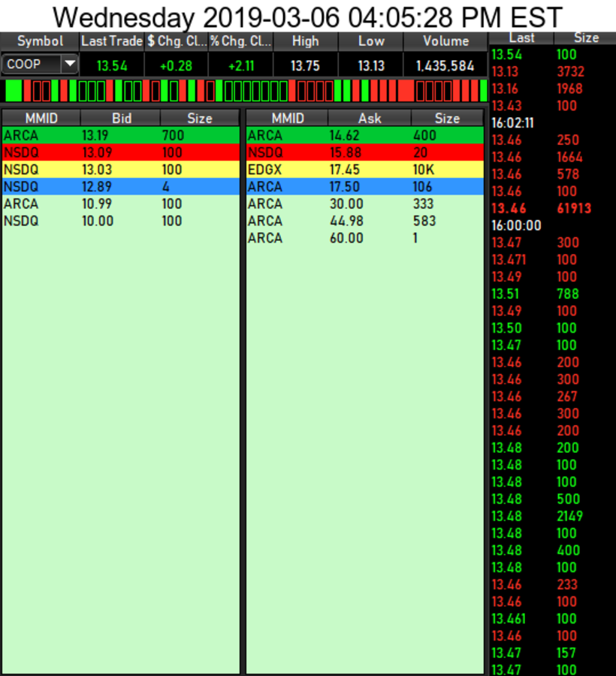Select NSDQ bid row at 13.09
The height and width of the screenshot is (676, 616).
click(x=121, y=152)
